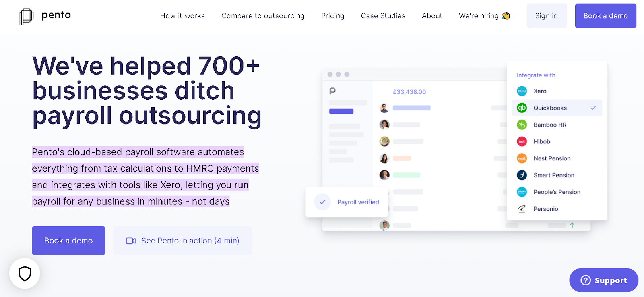Viewport: 644px width, 297px height.
Task: Open the We're hiring page
Action: (484, 16)
